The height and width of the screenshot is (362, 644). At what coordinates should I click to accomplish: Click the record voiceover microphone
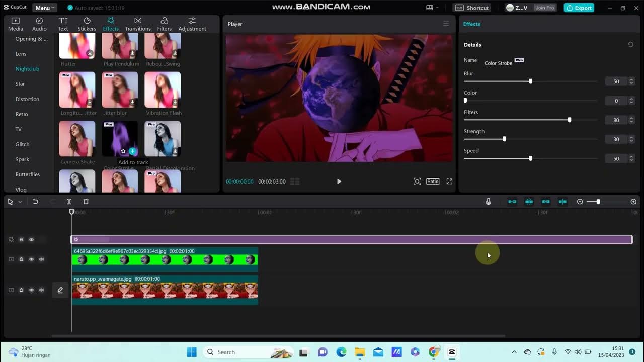(x=488, y=202)
